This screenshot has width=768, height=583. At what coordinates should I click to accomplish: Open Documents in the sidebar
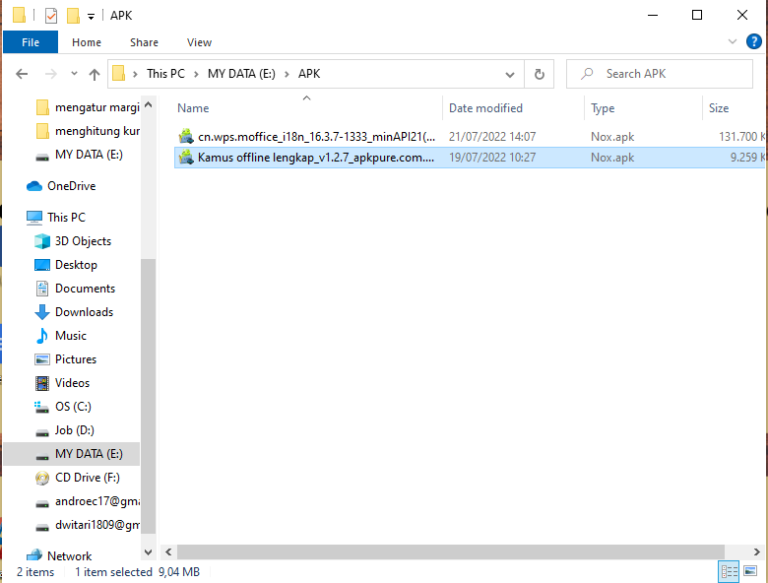(x=75, y=288)
